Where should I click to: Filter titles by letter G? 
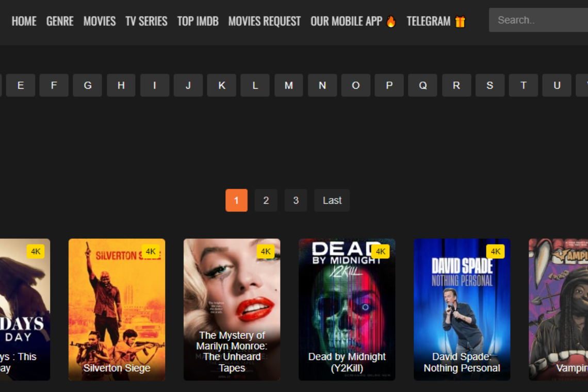coord(87,86)
